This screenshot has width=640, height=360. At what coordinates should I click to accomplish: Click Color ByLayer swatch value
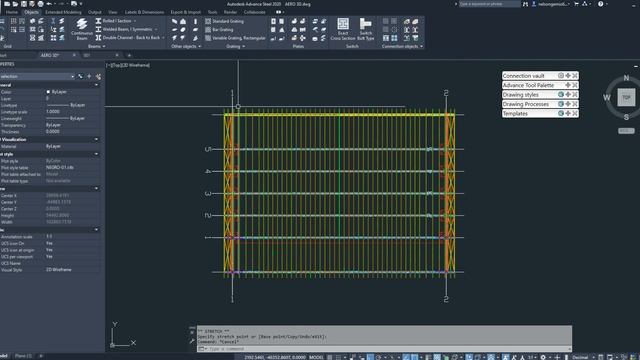click(x=57, y=92)
